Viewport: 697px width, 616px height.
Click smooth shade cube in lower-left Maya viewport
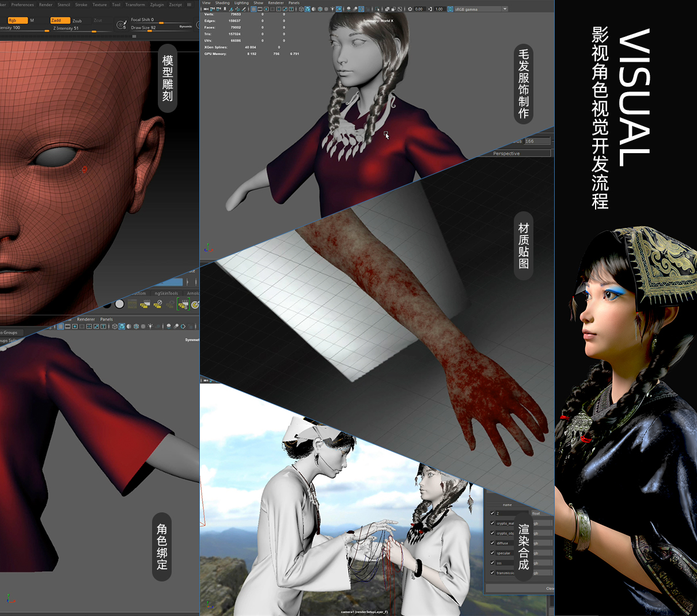click(122, 326)
